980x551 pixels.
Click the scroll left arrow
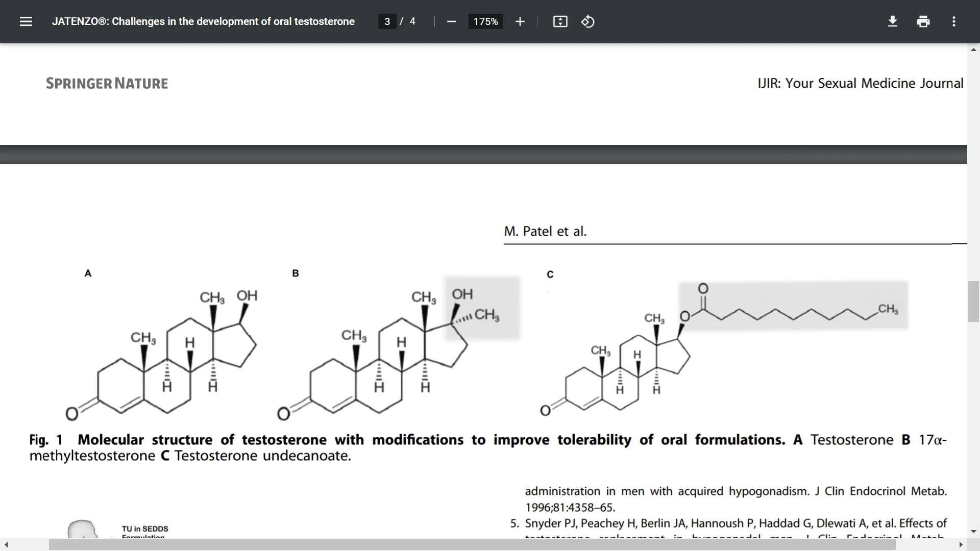point(6,545)
